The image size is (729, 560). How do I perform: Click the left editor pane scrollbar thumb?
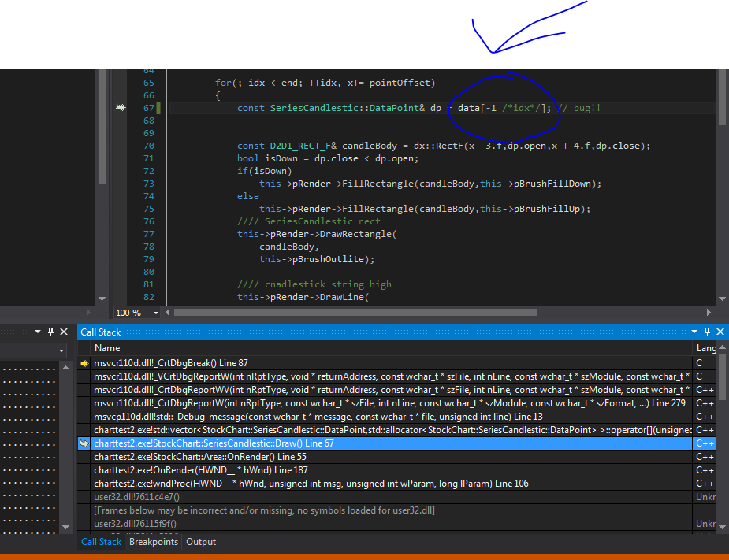102,128
